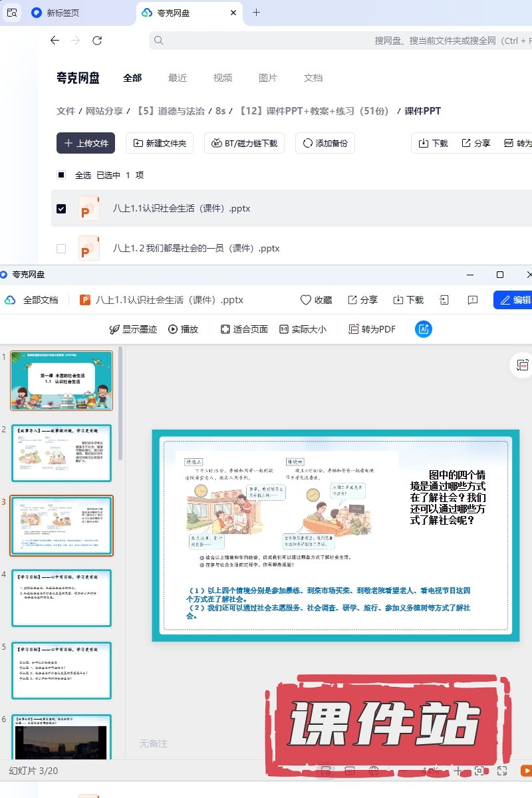
Task: Uncheck the 八上1.1认识社会生活 file checkbox
Action: pyautogui.click(x=61, y=209)
